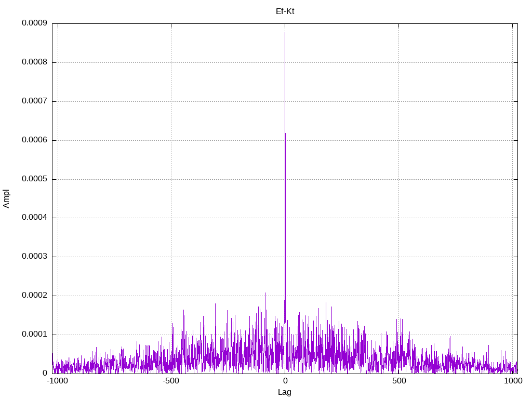Image resolution: width=532 pixels, height=399 pixels.
Task: Click y-axis tick value 0.0006
Action: tap(34, 140)
